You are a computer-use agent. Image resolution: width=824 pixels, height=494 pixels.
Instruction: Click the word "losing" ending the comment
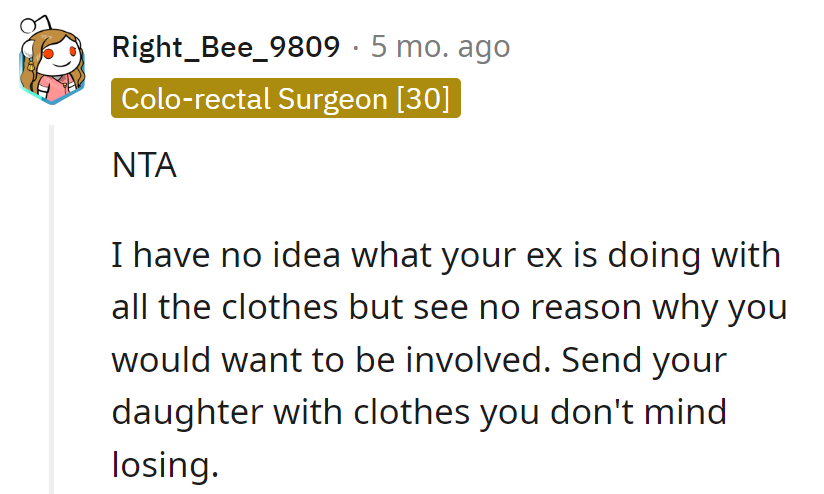click(158, 464)
